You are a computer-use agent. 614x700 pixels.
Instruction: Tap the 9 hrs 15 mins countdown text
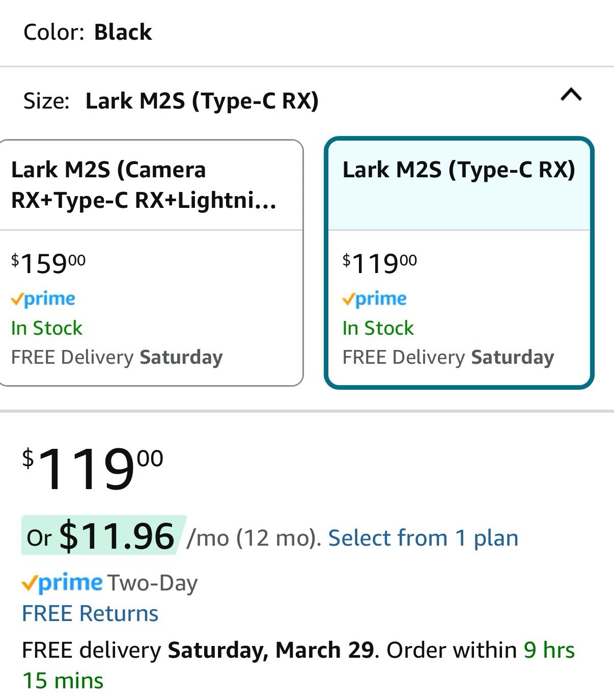pos(298,665)
